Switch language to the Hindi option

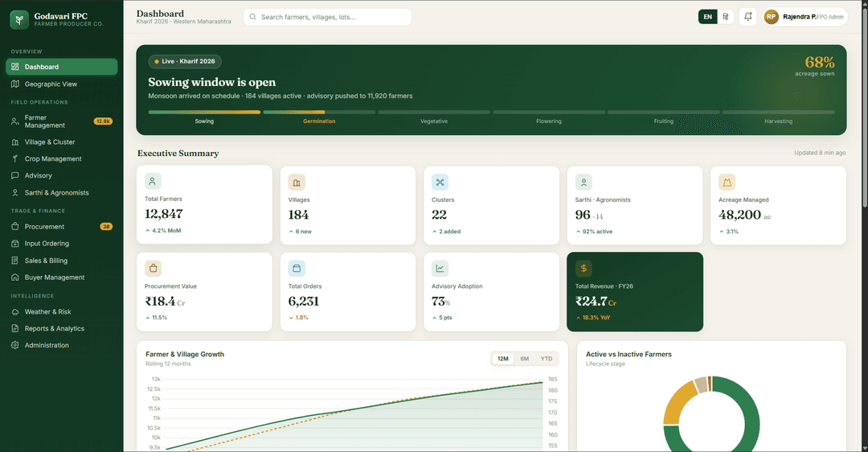pyautogui.click(x=725, y=17)
